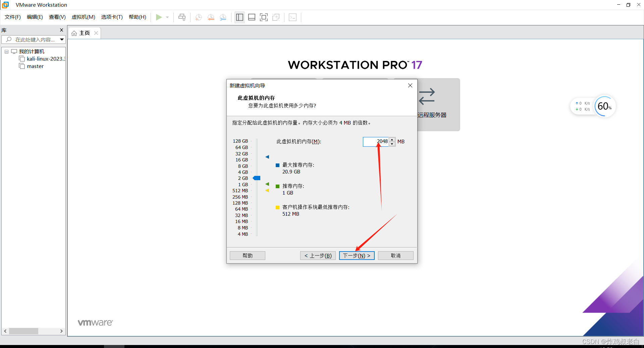This screenshot has width=644, height=348.
Task: Open the 文件(F) menu
Action: [x=13, y=17]
